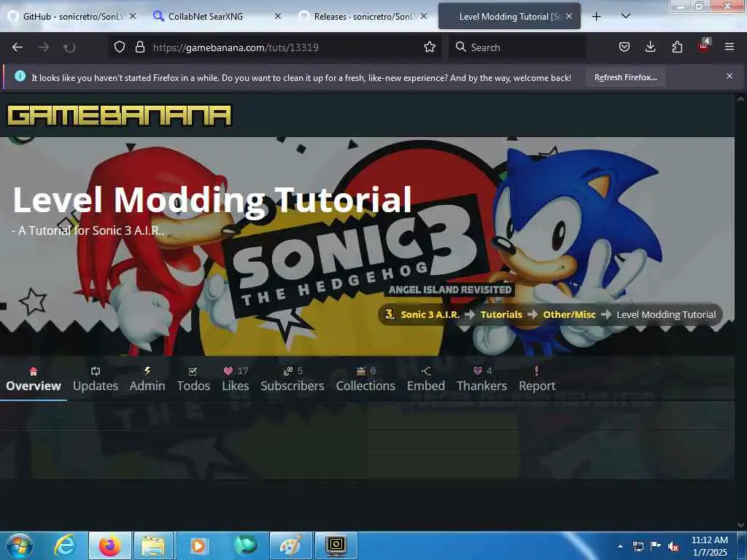Switch to the CollabNet SearXNG tab
Viewport: 747px width, 560px height.
(217, 17)
